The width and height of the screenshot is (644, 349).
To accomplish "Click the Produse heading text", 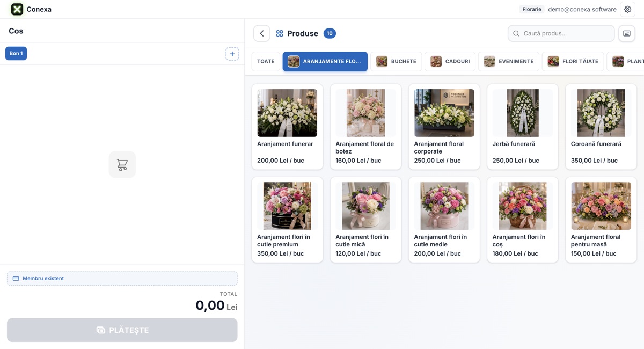I will coord(303,33).
